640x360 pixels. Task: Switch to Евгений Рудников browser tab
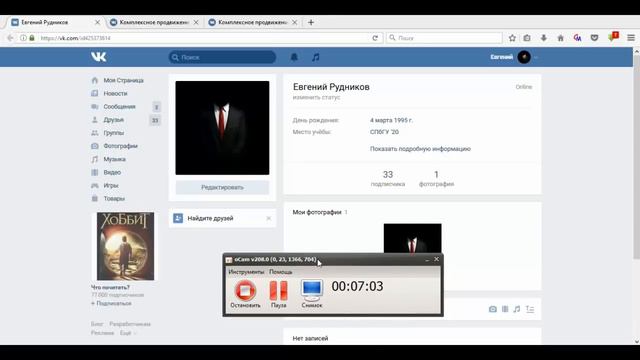(55, 22)
